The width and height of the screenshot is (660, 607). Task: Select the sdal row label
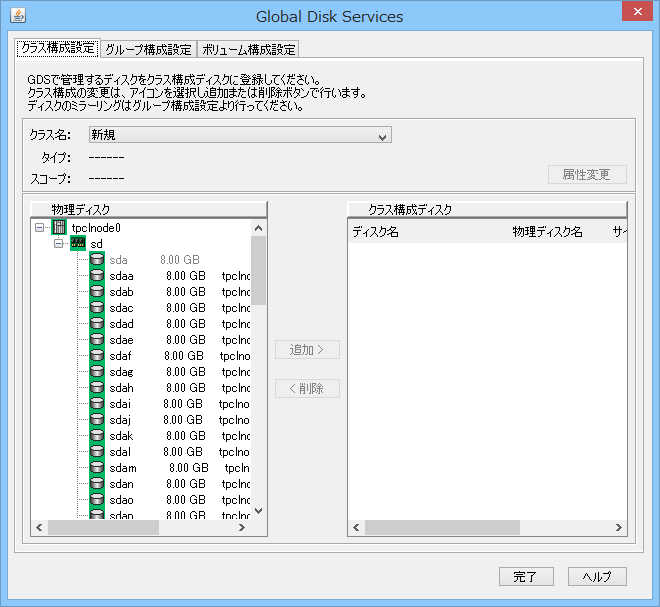(x=120, y=452)
